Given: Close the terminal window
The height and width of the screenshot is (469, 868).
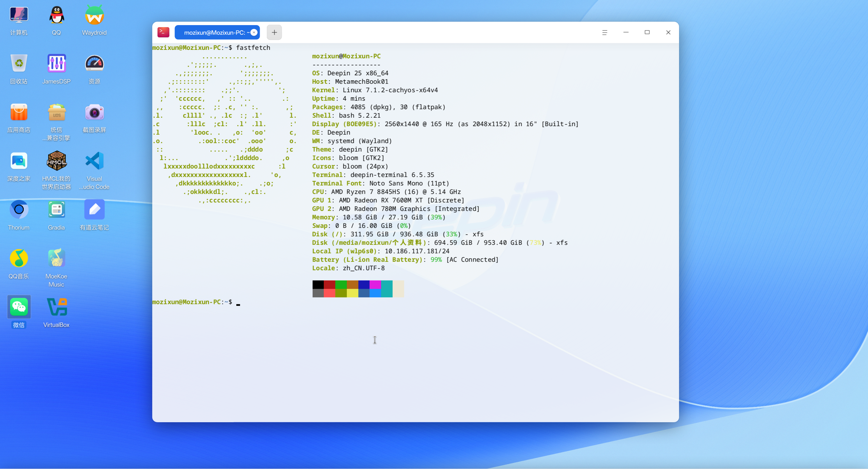Looking at the screenshot, I should point(668,32).
